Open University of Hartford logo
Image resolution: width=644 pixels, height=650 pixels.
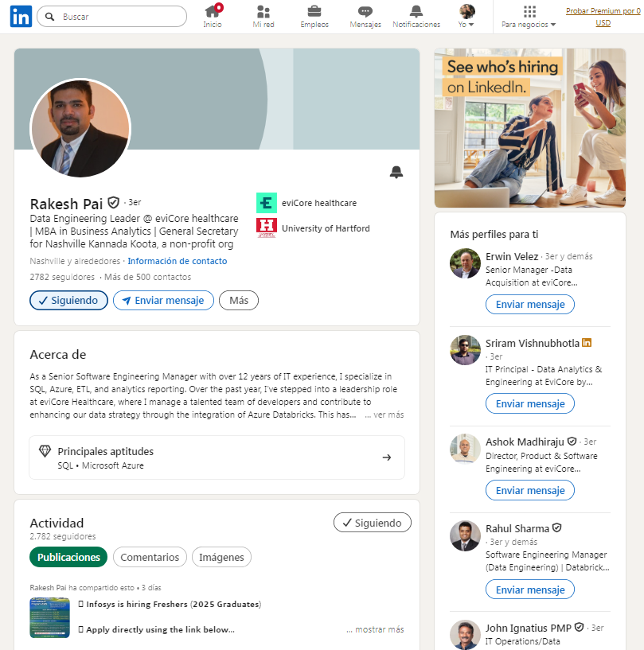pyautogui.click(x=267, y=228)
